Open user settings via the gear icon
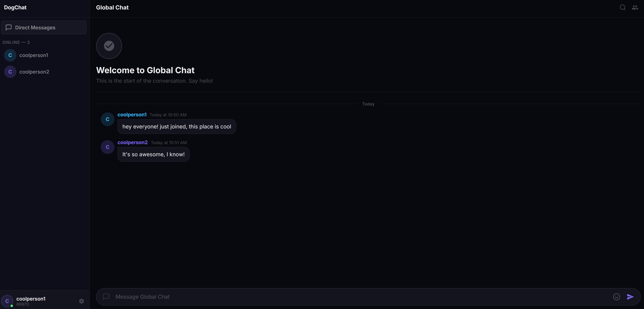 (x=82, y=301)
